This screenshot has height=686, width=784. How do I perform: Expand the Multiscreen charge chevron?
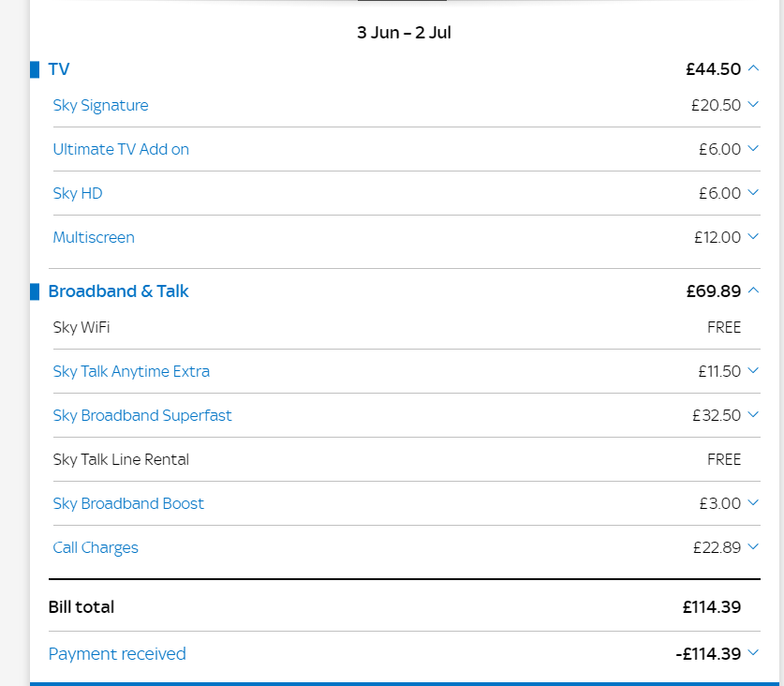[753, 237]
